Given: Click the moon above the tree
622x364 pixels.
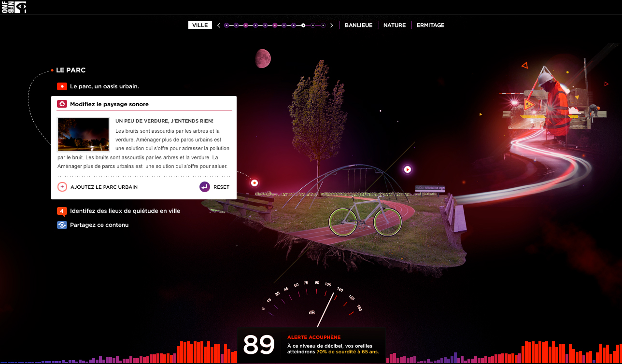Looking at the screenshot, I should tap(263, 58).
